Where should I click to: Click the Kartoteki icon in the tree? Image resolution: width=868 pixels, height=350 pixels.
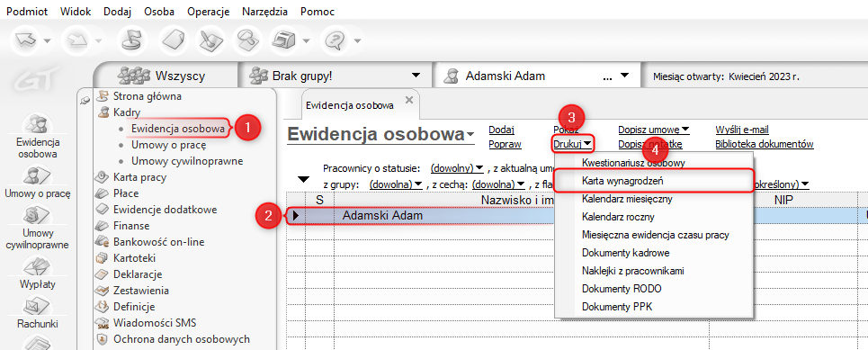tap(103, 258)
